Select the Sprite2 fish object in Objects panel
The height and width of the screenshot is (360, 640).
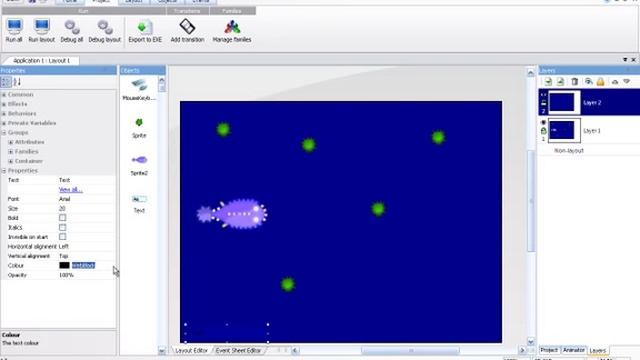click(139, 164)
